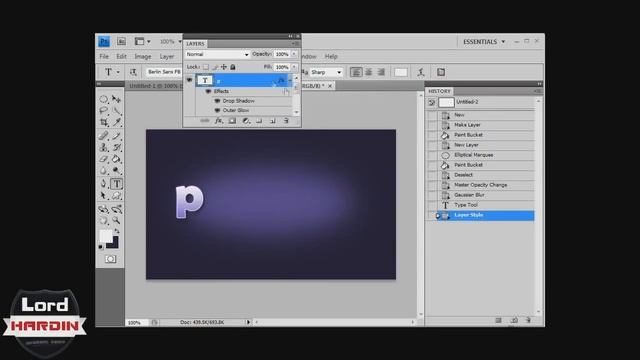This screenshot has width=640, height=360.
Task: Select the Hand tool
Action: pyautogui.click(x=104, y=221)
